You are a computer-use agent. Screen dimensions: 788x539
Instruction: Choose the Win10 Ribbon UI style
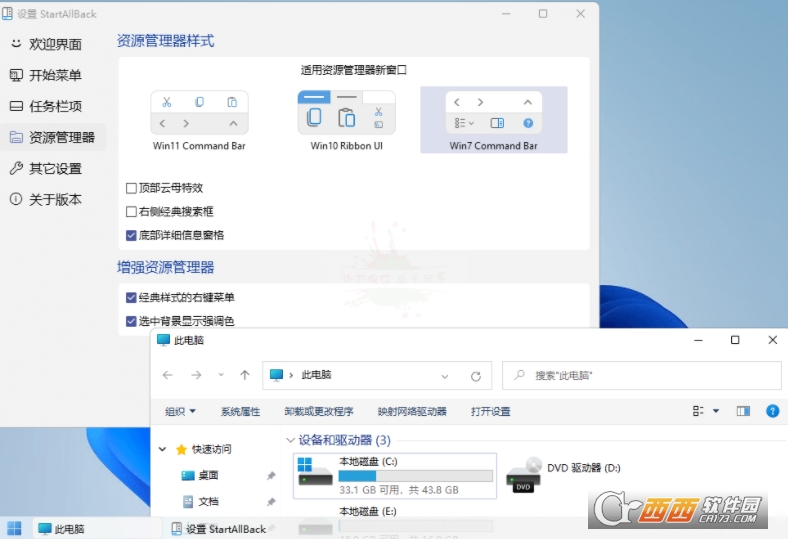point(346,113)
